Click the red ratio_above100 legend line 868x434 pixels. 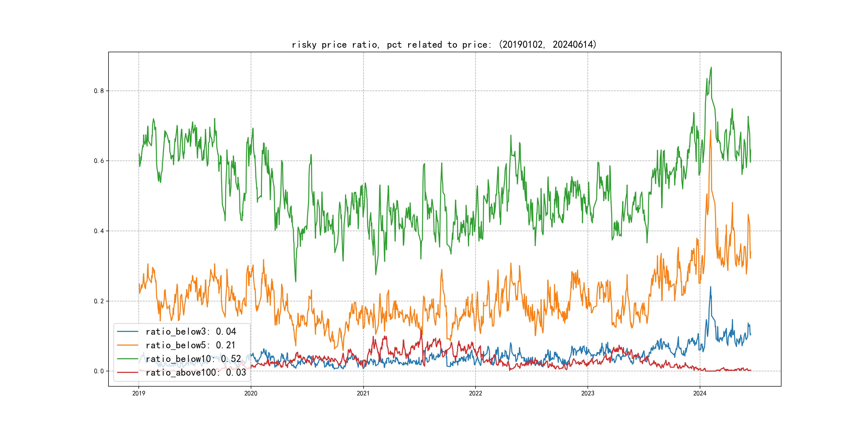[x=127, y=372]
